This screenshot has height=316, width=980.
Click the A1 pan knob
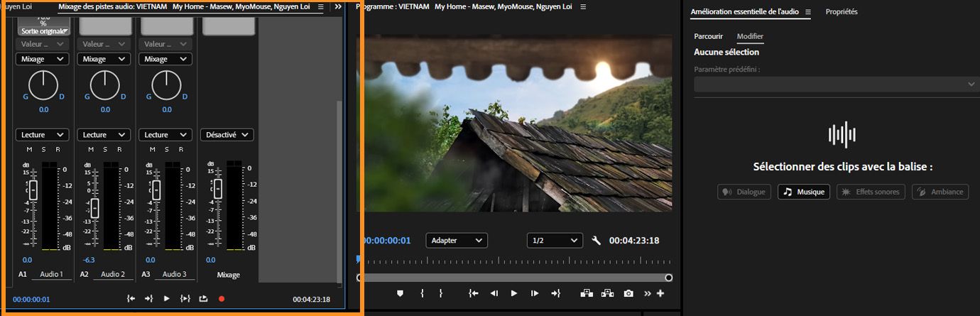click(43, 85)
